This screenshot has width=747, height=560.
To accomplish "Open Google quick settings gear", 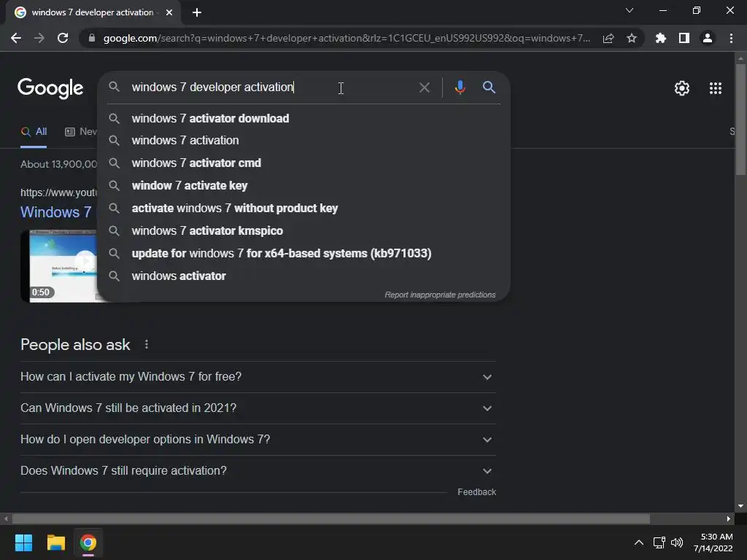I will (682, 88).
